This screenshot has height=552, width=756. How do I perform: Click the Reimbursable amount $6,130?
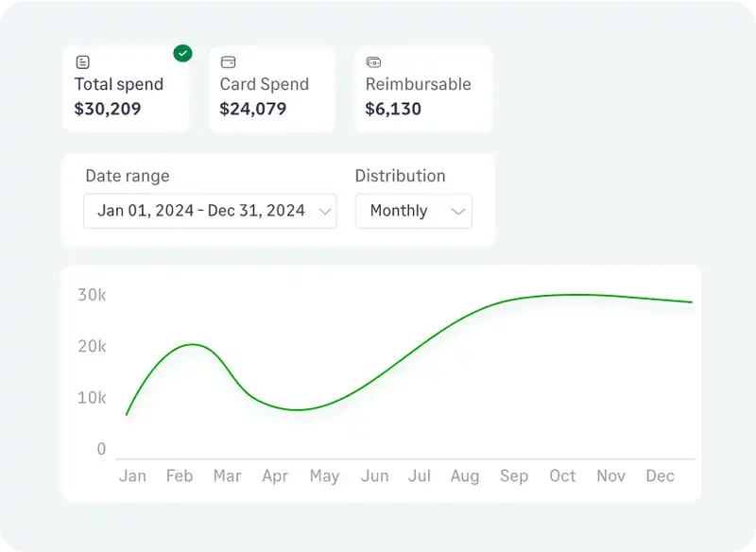(x=392, y=109)
